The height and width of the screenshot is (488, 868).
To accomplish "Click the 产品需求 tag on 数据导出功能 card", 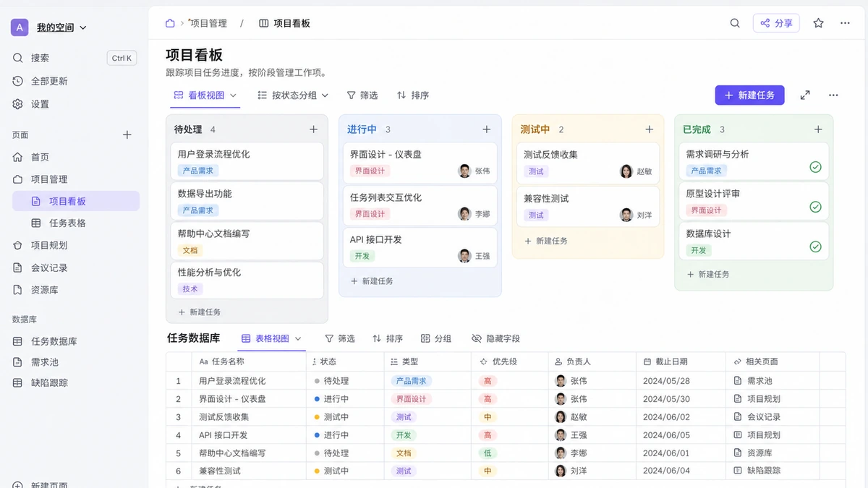I will [198, 210].
